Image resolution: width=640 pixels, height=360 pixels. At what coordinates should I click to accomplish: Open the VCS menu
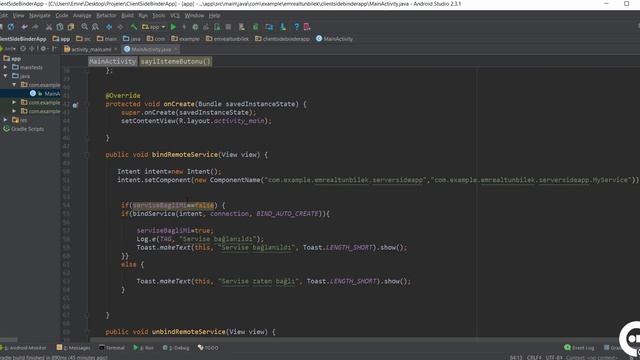pyautogui.click(x=175, y=16)
